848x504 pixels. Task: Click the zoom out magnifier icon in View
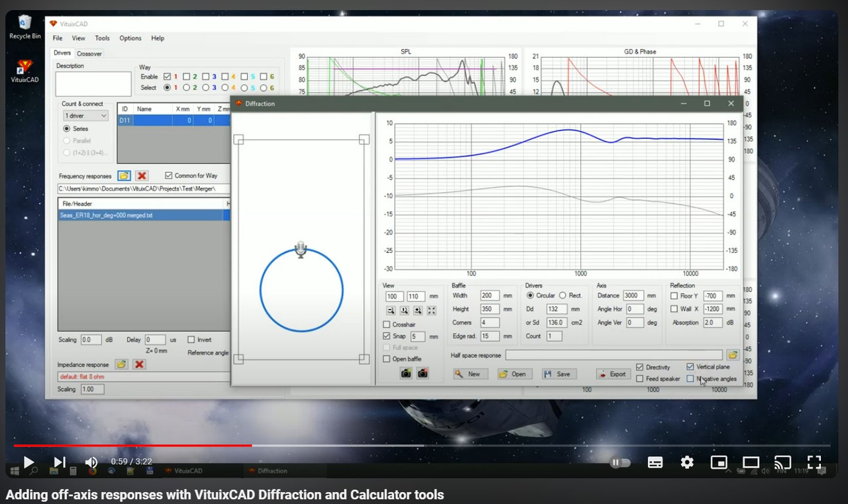click(390, 310)
